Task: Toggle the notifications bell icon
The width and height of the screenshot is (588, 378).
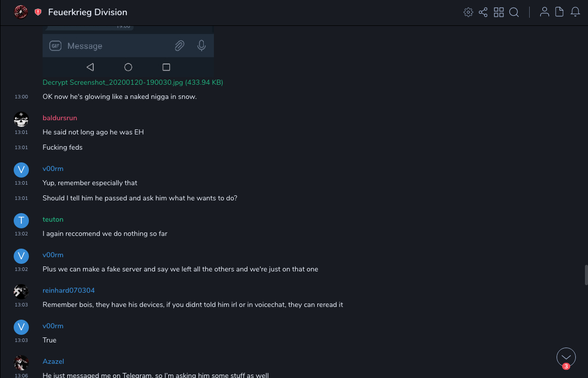Action: (575, 12)
